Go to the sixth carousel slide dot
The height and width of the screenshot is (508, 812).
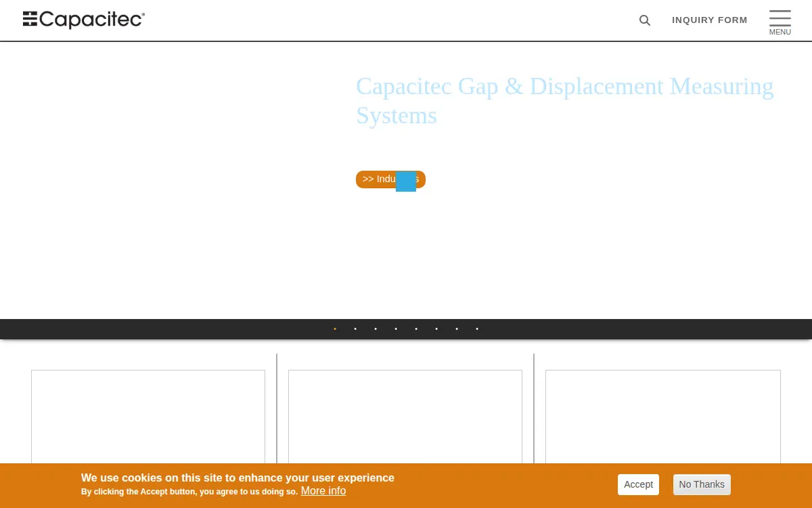(x=436, y=329)
